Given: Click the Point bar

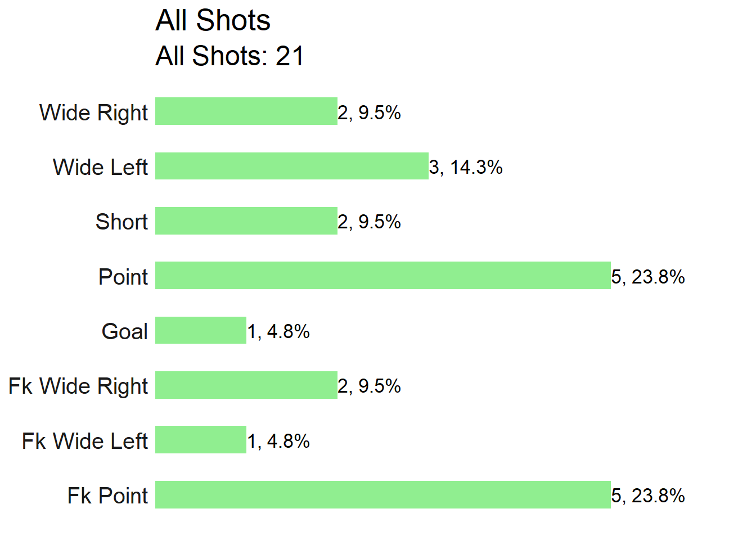Looking at the screenshot, I should tap(383, 275).
